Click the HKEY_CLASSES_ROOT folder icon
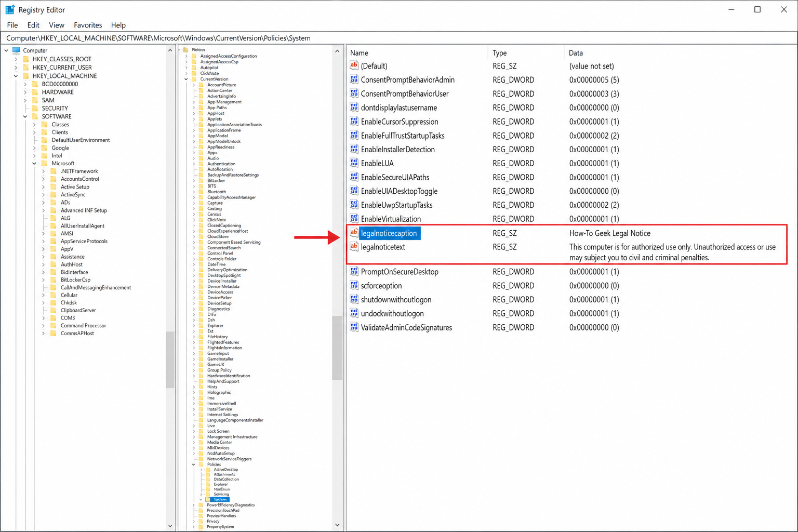 (26, 59)
